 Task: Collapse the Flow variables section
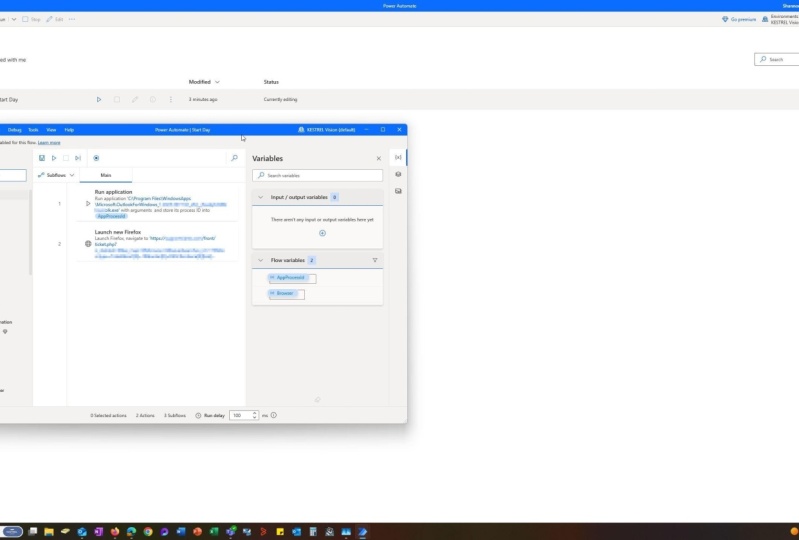[x=260, y=260]
